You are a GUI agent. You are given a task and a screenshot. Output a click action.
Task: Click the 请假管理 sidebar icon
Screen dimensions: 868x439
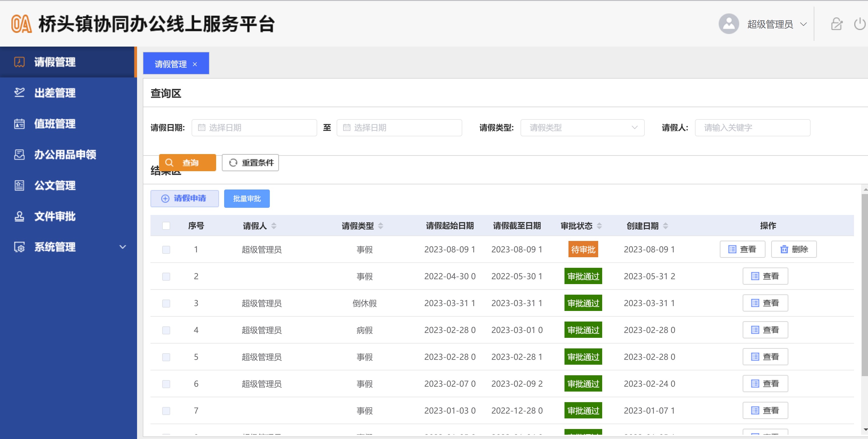(x=19, y=62)
